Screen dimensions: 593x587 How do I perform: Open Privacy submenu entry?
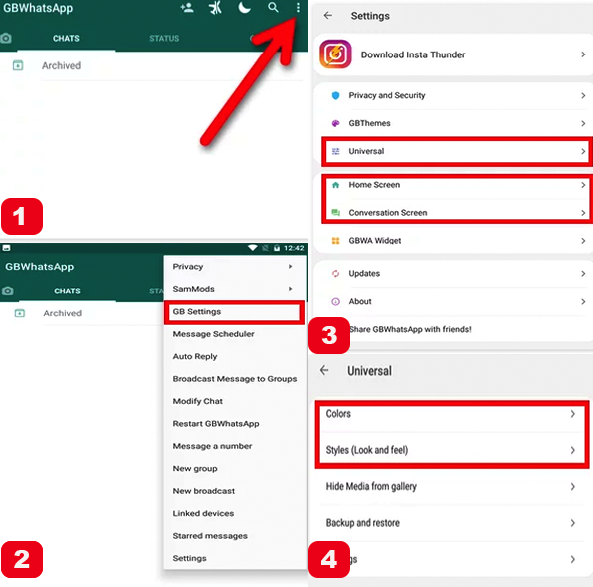pos(235,267)
